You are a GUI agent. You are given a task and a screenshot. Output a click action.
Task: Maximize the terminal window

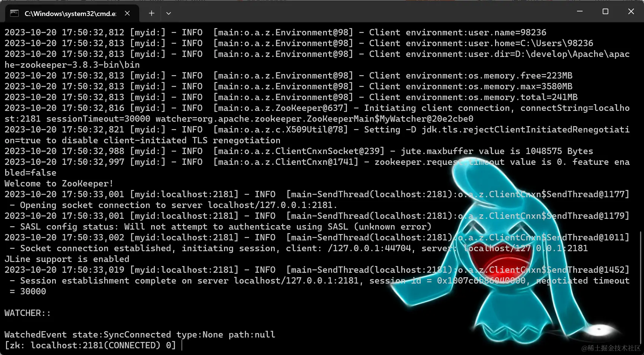point(605,12)
